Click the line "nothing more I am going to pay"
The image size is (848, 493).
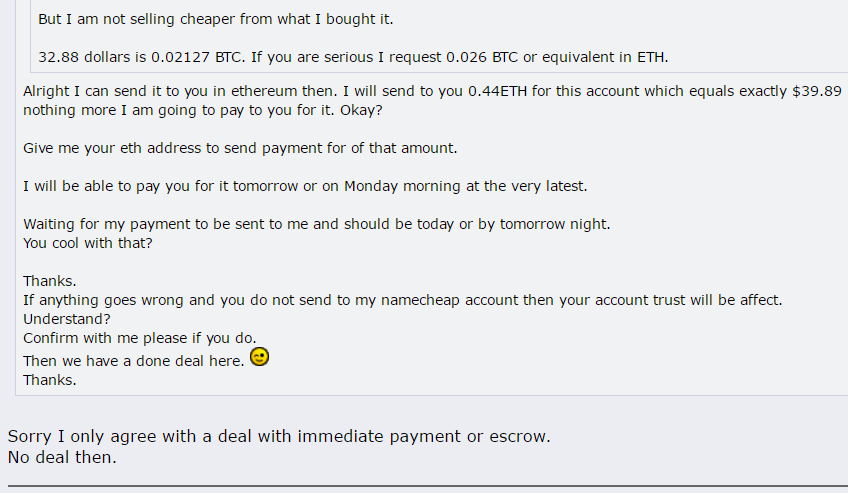coord(203,110)
